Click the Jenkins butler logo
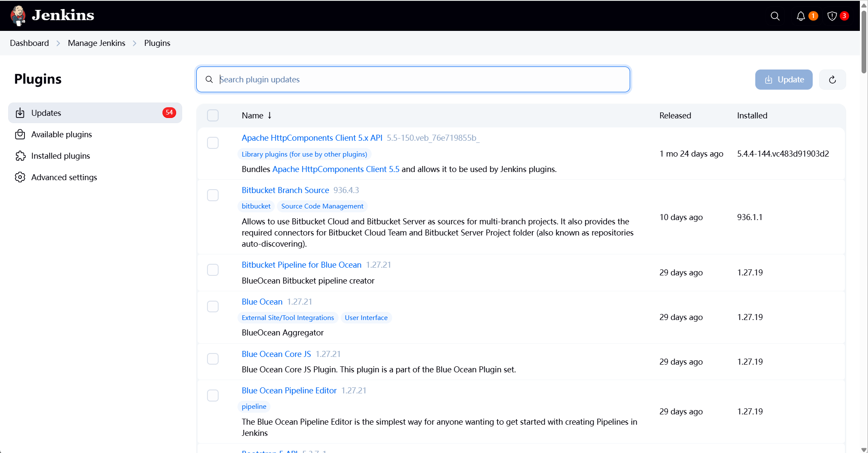 tap(18, 16)
